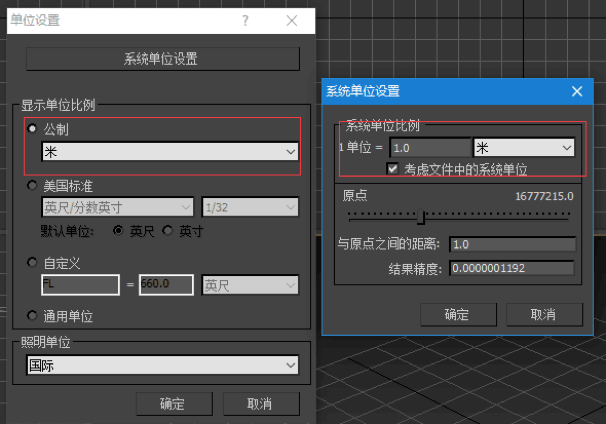The width and height of the screenshot is (606, 424).
Task: Expand the 照明单位 dropdown showing 国际
Action: coord(162,366)
